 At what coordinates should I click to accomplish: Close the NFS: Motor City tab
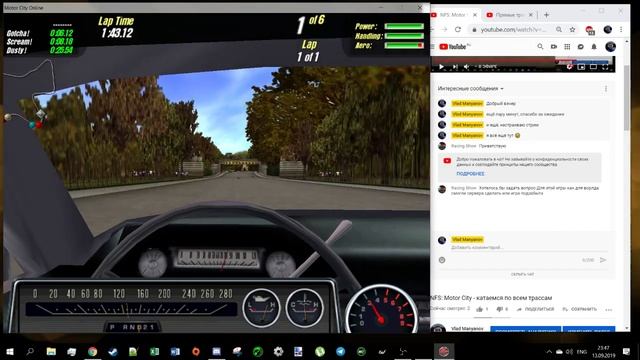(x=475, y=15)
